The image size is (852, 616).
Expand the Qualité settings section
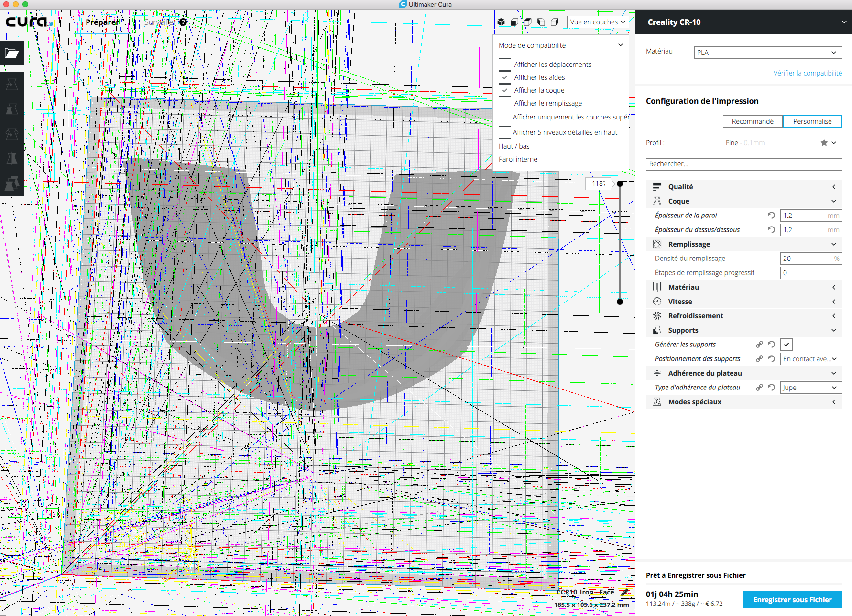744,187
